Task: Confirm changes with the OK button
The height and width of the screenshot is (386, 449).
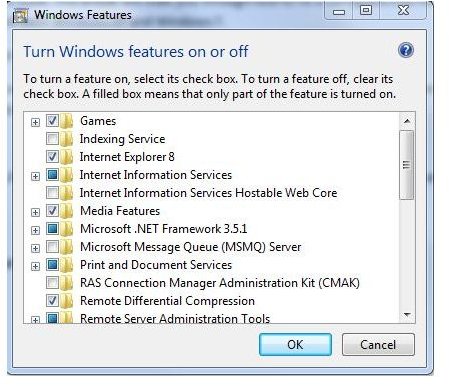Action: click(x=295, y=345)
